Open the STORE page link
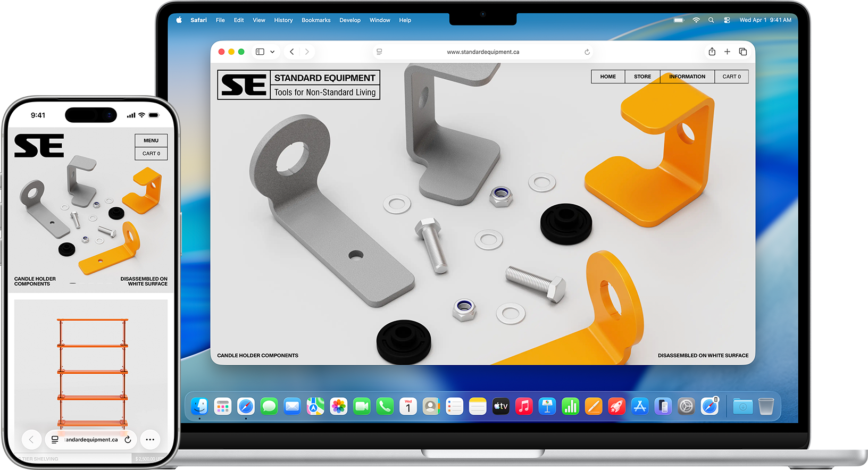This screenshot has height=470, width=868. point(642,77)
